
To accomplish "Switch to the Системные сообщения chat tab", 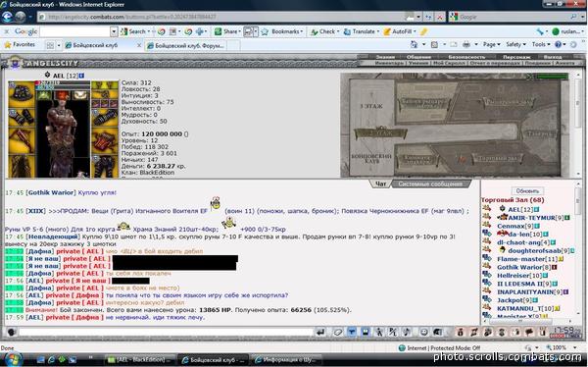I will pyautogui.click(x=430, y=184).
